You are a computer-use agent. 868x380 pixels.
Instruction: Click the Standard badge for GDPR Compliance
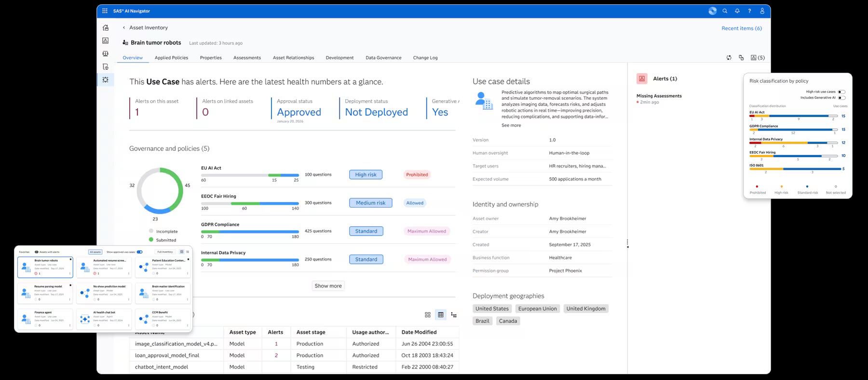pos(366,231)
